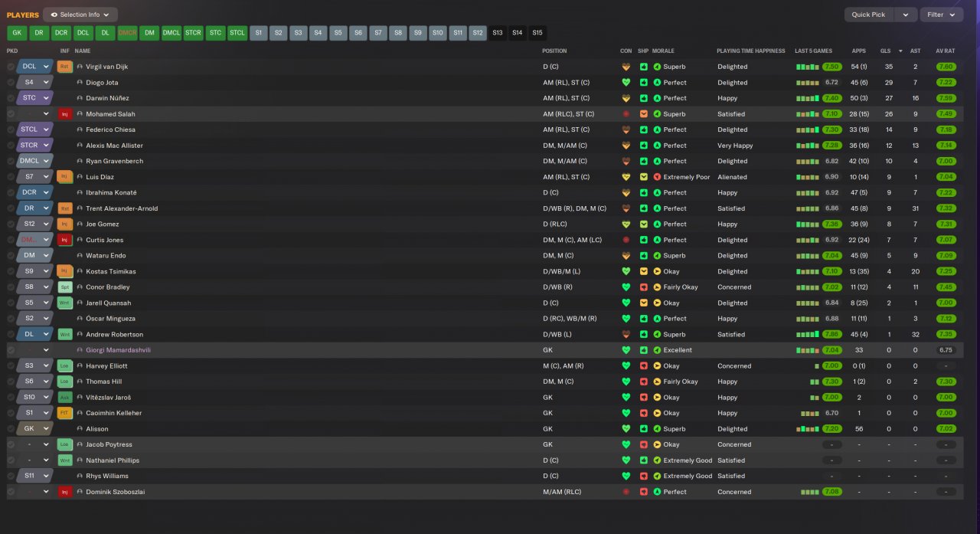Viewport: 980px width, 534px height.
Task: Open Giorgi Mamardashvili's name link
Action: [x=118, y=350]
